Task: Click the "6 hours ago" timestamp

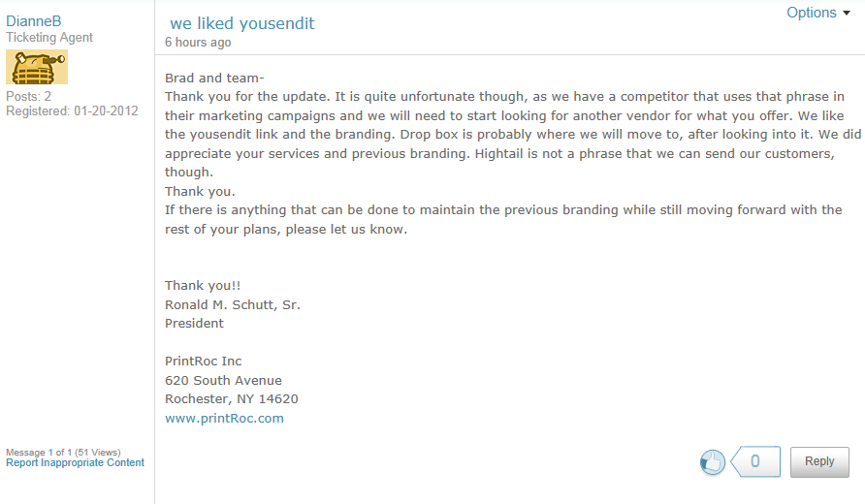Action: [198, 43]
